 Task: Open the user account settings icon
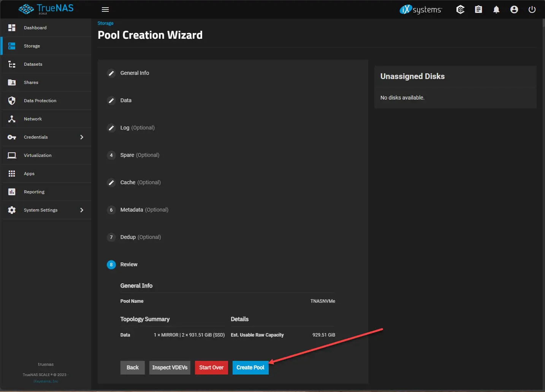pos(514,9)
